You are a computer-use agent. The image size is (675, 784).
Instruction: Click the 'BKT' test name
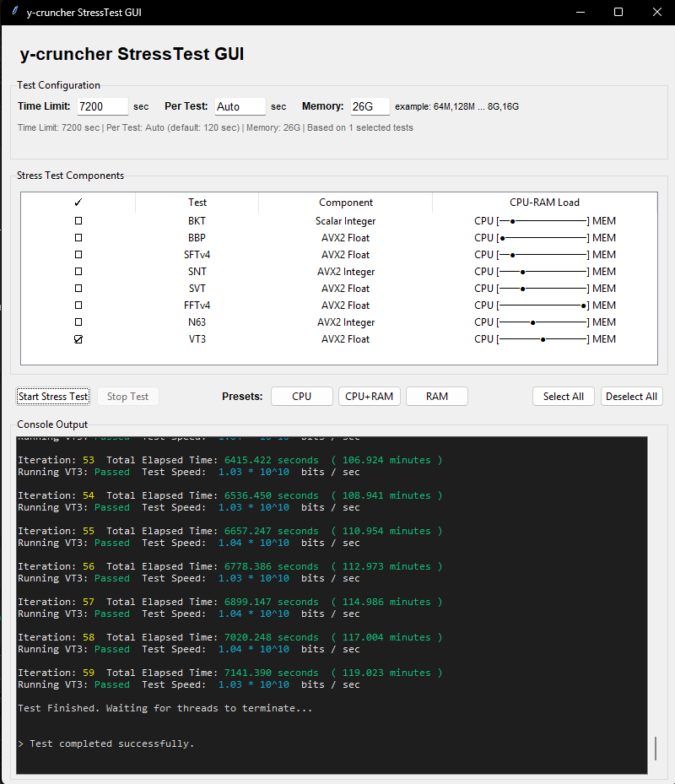(197, 220)
